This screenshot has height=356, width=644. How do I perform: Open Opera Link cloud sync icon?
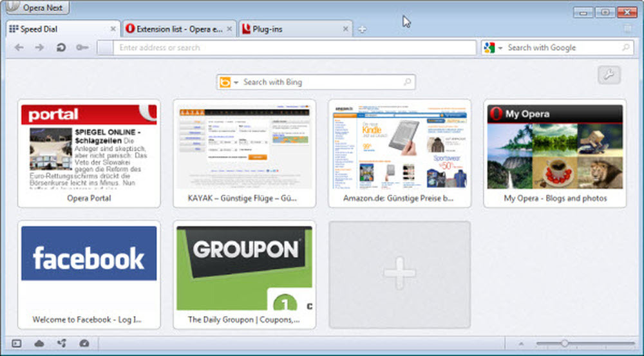(x=39, y=344)
